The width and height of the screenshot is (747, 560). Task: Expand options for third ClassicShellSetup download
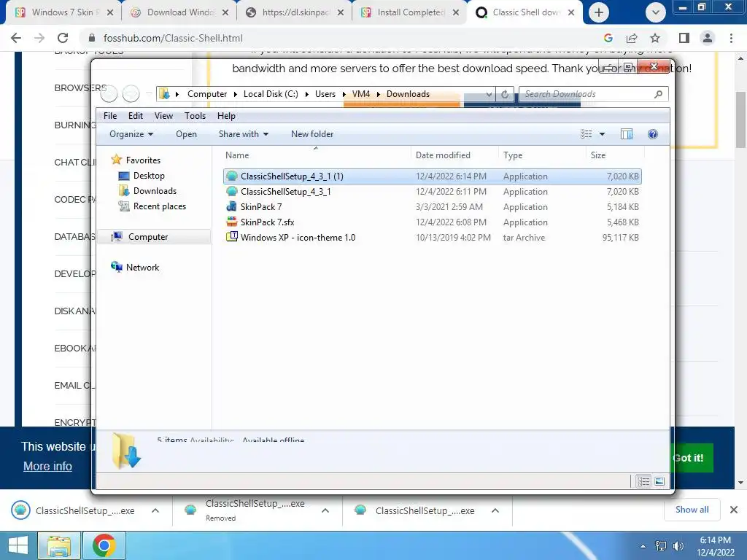click(x=495, y=510)
